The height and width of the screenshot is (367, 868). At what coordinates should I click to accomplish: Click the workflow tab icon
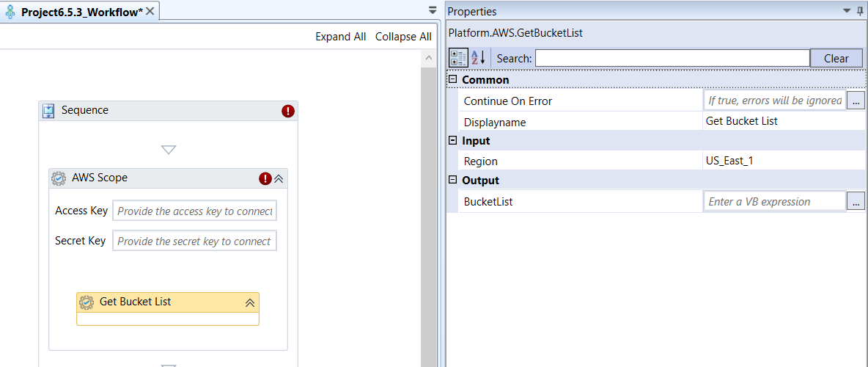tap(10, 12)
